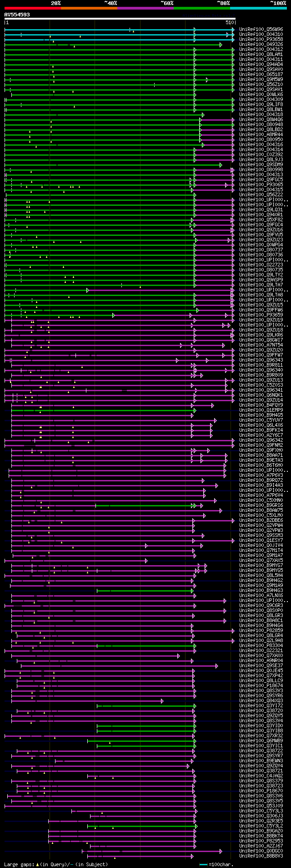Open hit UniRef100_O04310
The height and width of the screenshot is (868, 291).
(261, 34)
